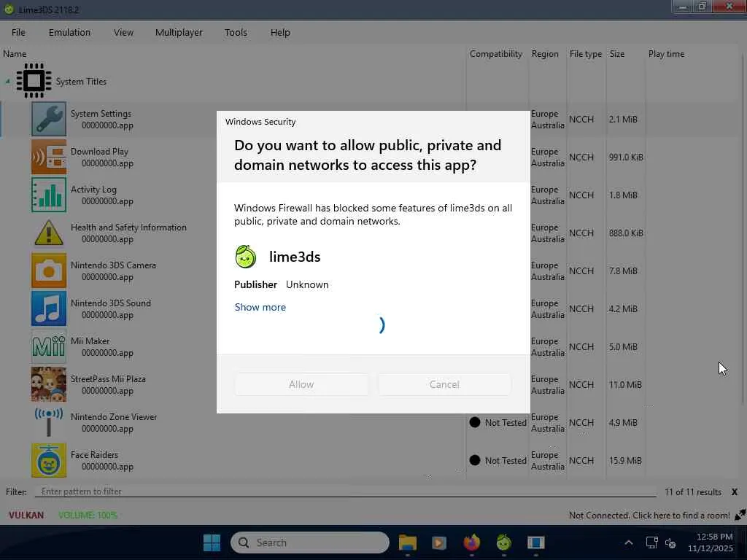This screenshot has height=560, width=747.
Task: Click the System Titles chip icon
Action: pyautogui.click(x=34, y=80)
